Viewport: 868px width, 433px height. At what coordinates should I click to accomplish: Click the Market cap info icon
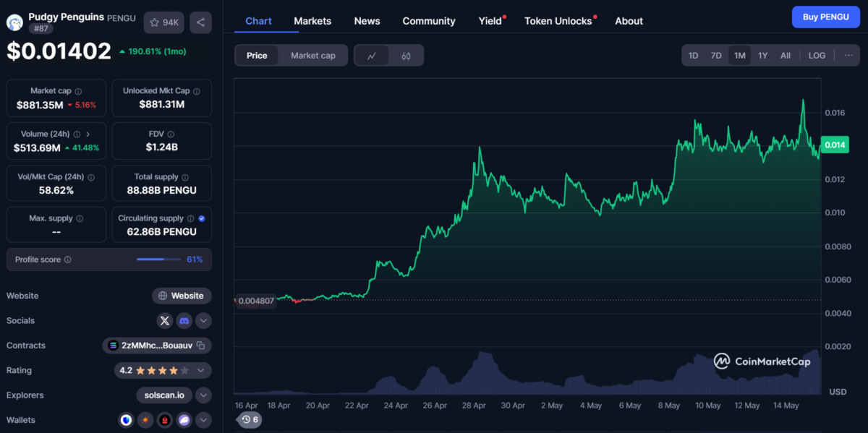coord(78,92)
